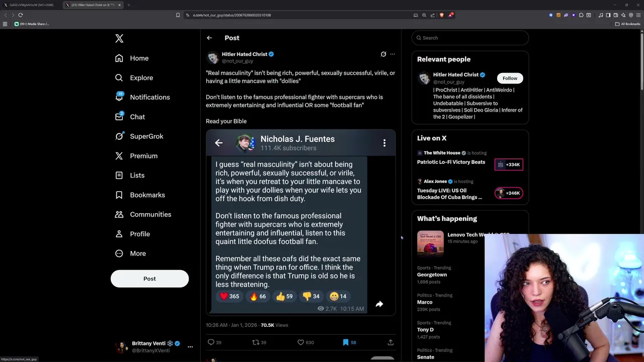644x362 pixels.
Task: Click the +334K listeners badge
Action: point(509,164)
